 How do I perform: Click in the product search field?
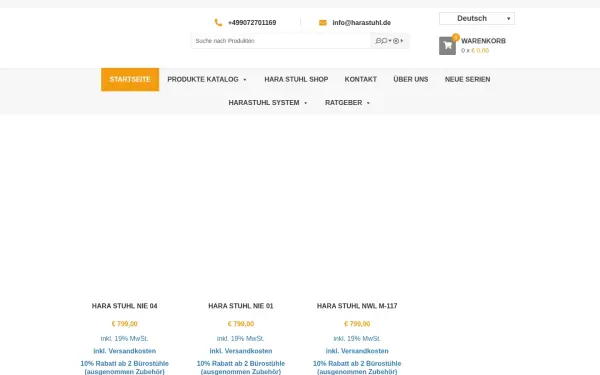pyautogui.click(x=280, y=41)
